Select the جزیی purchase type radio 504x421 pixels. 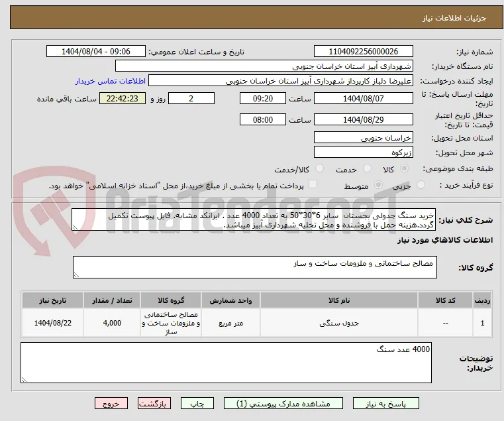(421, 185)
